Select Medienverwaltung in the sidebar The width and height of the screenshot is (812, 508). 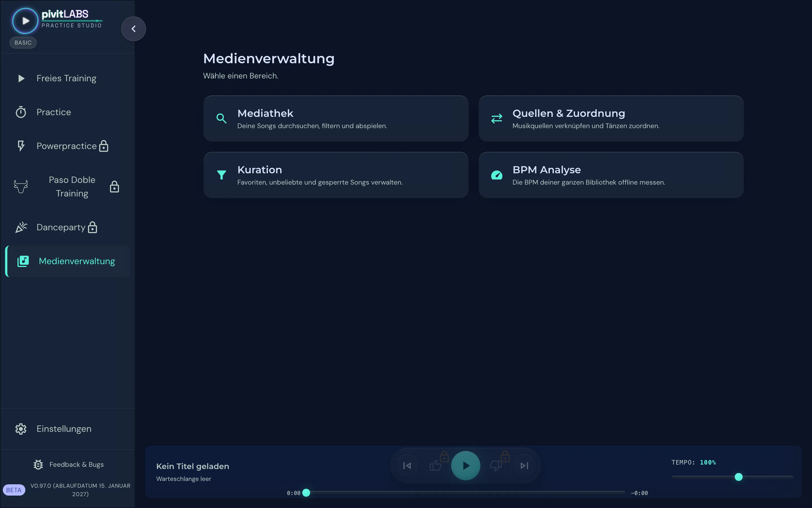click(x=68, y=261)
